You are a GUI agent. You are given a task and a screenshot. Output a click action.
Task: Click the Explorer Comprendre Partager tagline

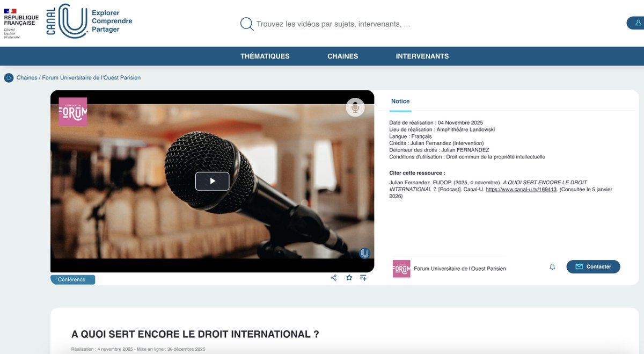tap(112, 21)
